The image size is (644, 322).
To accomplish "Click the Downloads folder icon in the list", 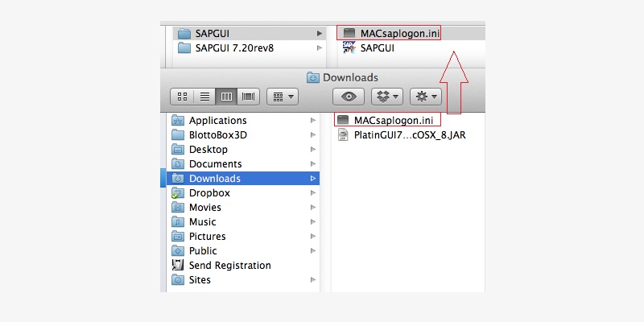I will [x=178, y=178].
